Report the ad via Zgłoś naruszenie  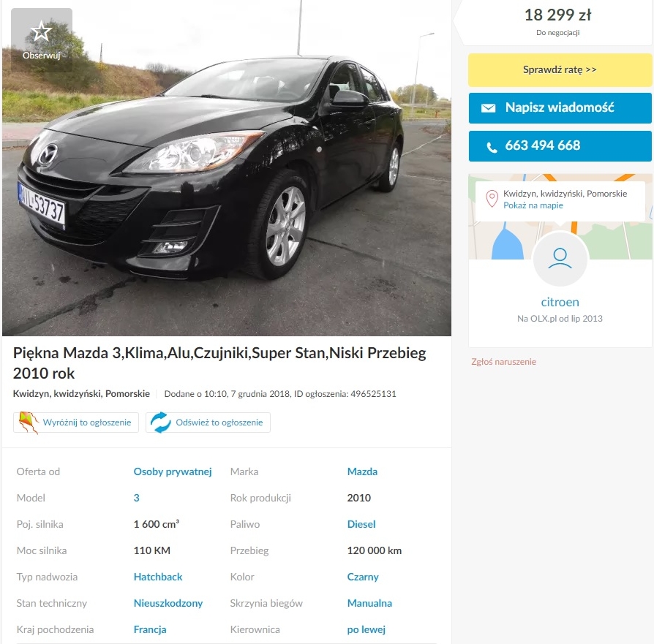click(503, 362)
